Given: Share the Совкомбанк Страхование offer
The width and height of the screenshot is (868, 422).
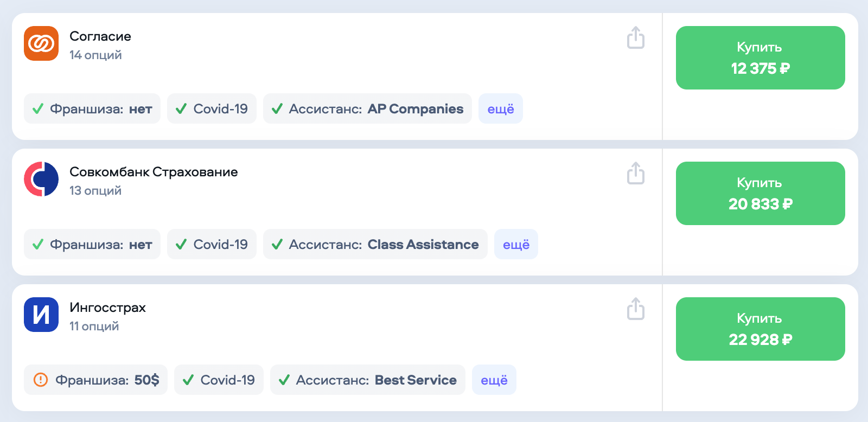Looking at the screenshot, I should point(636,174).
